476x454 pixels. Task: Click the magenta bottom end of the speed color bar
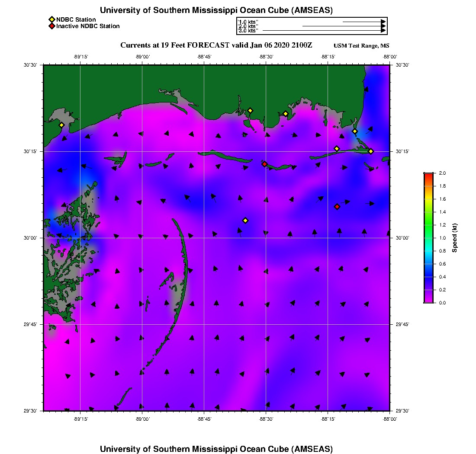428,301
